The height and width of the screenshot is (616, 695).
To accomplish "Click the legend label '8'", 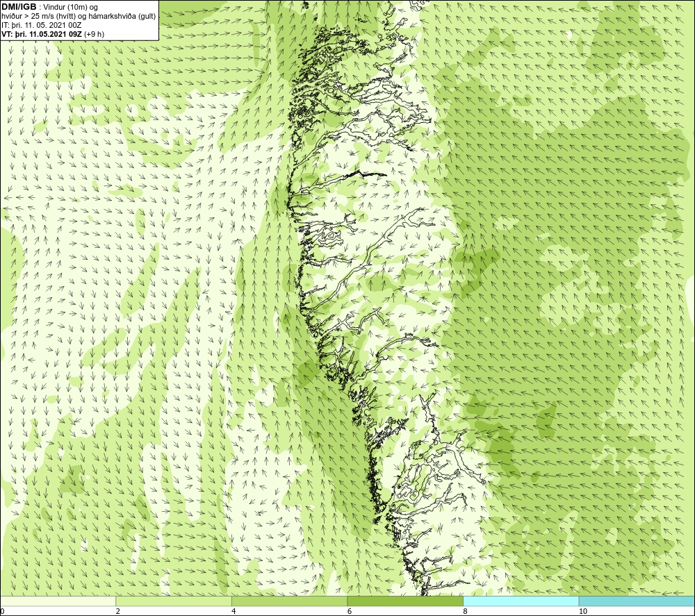I will tap(466, 611).
